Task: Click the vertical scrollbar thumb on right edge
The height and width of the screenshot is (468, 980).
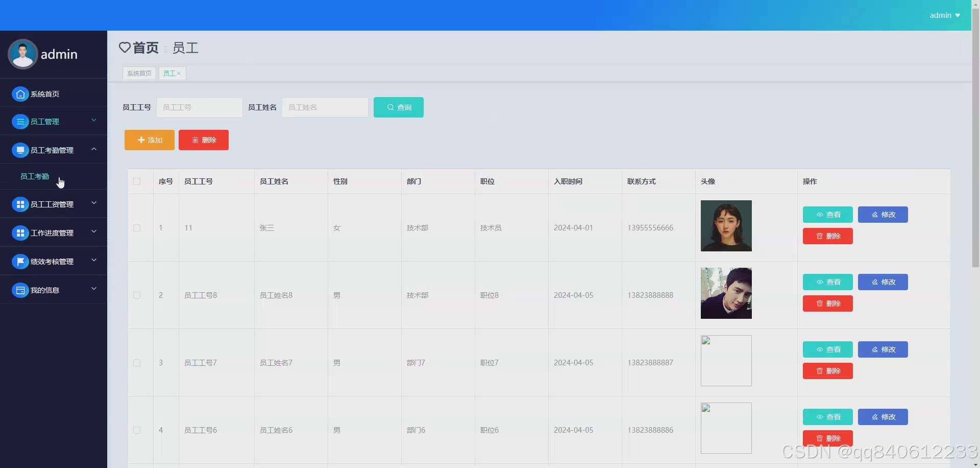Action: pos(975,138)
